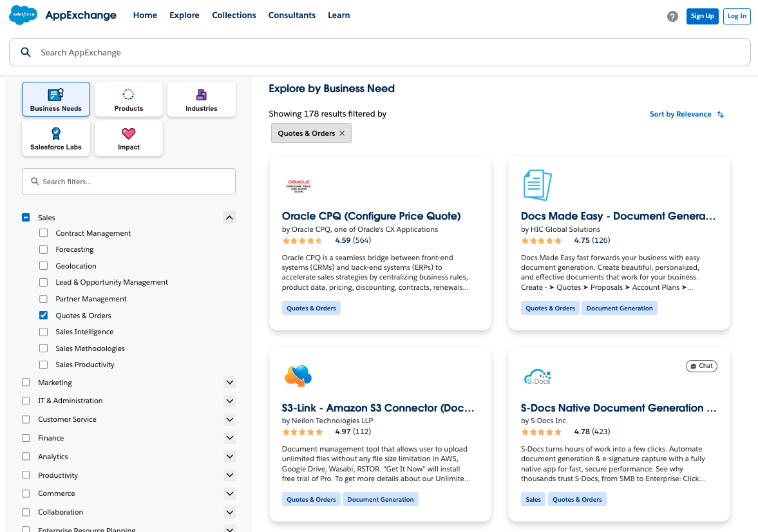Check the Sales Productivity filter
The width and height of the screenshot is (758, 532).
point(44,365)
